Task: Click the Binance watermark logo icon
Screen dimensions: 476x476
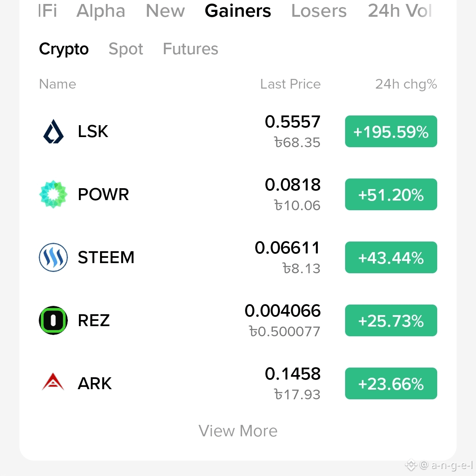Action: 411,465
